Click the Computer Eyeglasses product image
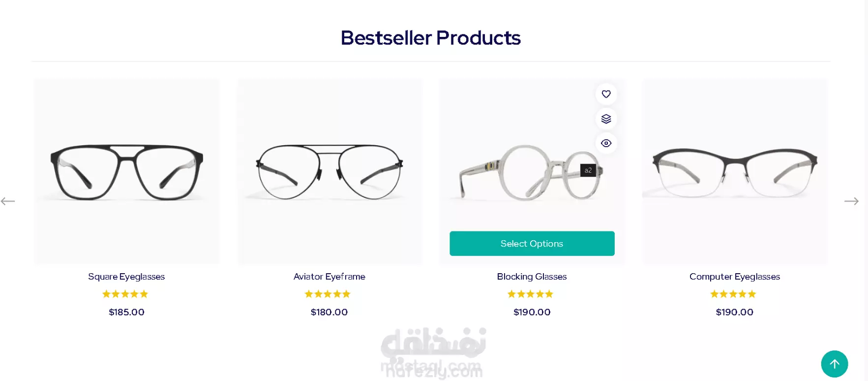 (734, 172)
